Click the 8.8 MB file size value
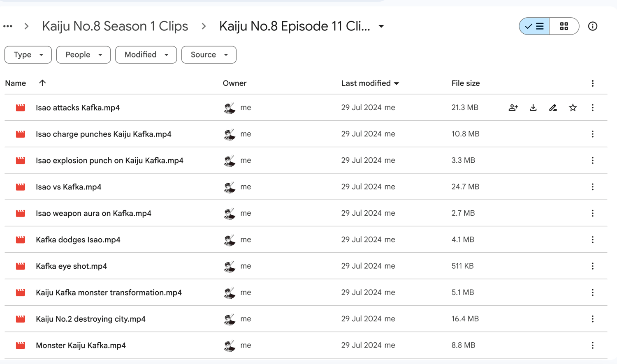Screen dimensions: 617x364 tap(463, 346)
